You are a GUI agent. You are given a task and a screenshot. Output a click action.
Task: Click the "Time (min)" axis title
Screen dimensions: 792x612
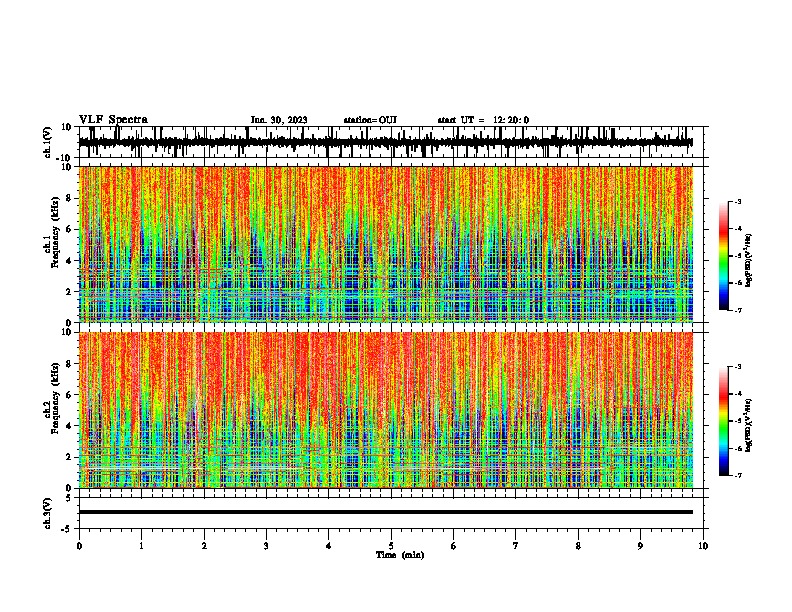click(400, 555)
